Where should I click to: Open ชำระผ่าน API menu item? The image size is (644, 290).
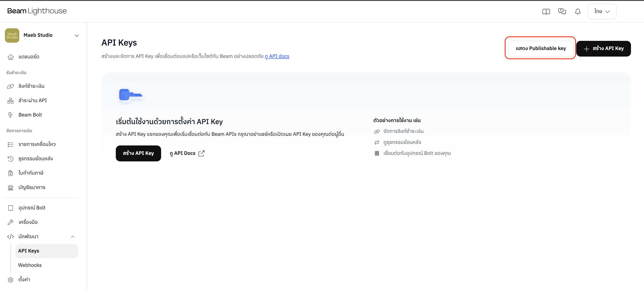pyautogui.click(x=33, y=101)
